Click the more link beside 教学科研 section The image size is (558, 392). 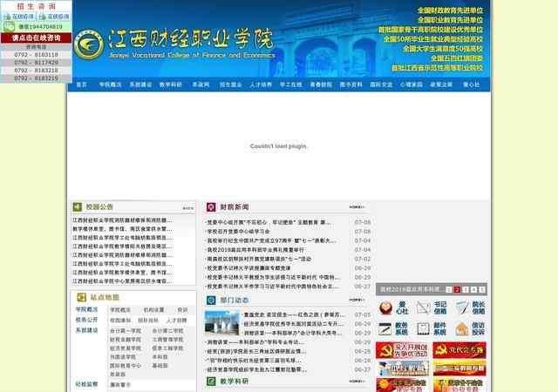coord(357,381)
